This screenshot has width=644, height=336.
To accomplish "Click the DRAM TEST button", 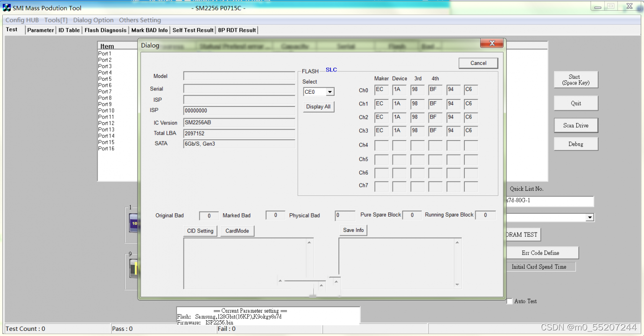I will pos(523,235).
